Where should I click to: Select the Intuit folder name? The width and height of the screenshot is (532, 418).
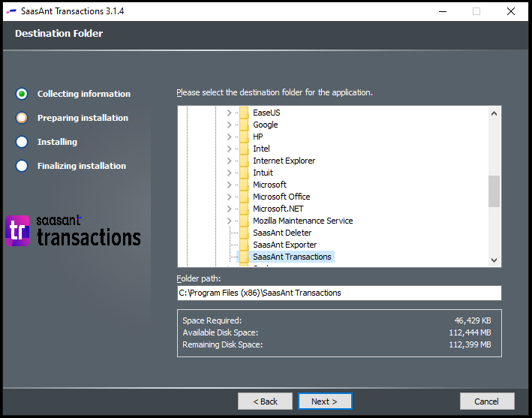263,173
